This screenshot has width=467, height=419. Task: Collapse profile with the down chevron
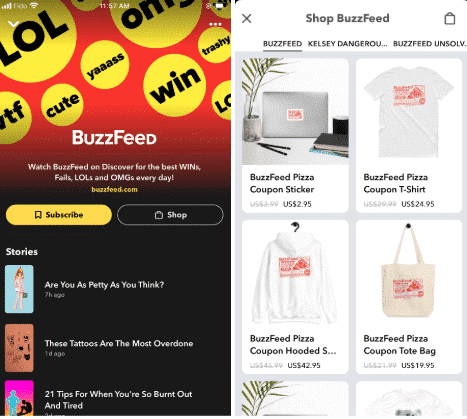(13, 24)
